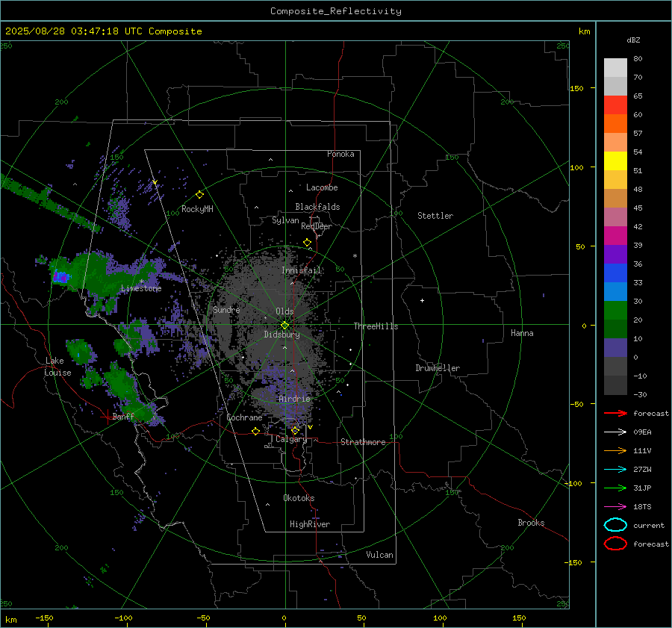Click the Hanna city label
This screenshot has height=628, width=672.
click(x=522, y=333)
